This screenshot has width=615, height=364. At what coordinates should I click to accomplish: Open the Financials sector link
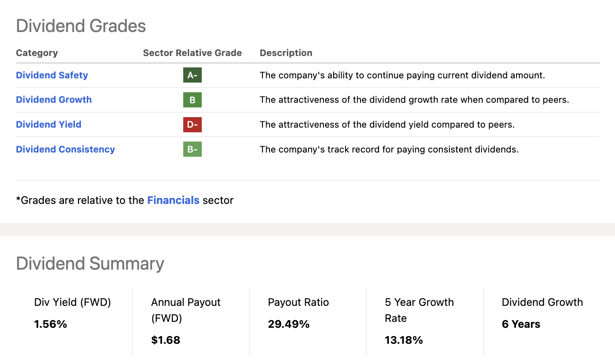[x=173, y=200]
